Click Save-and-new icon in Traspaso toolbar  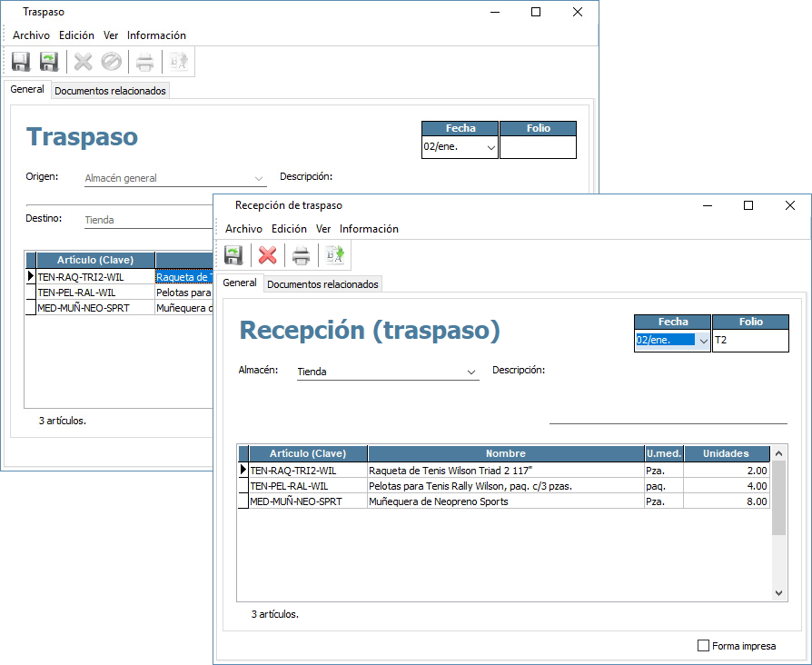click(49, 62)
